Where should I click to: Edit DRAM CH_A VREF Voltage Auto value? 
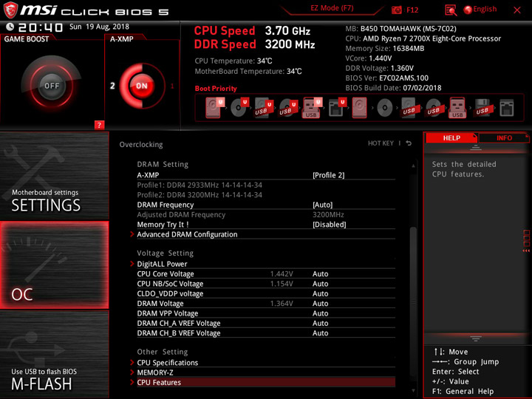pyautogui.click(x=320, y=323)
